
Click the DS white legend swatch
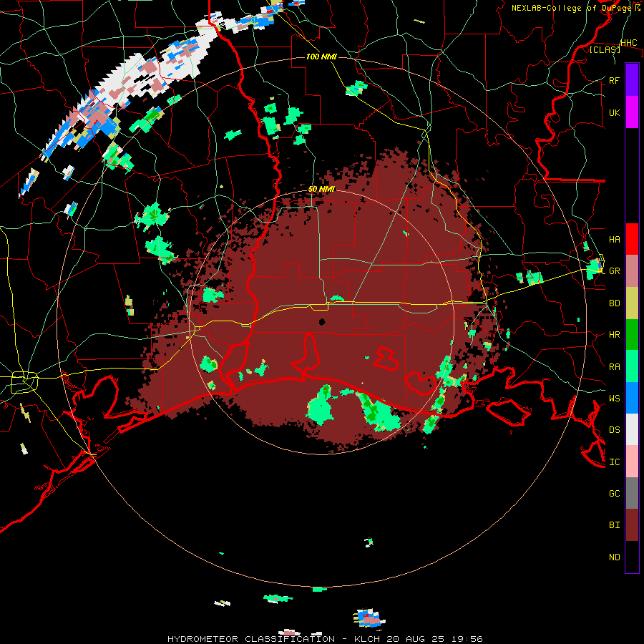pyautogui.click(x=632, y=429)
